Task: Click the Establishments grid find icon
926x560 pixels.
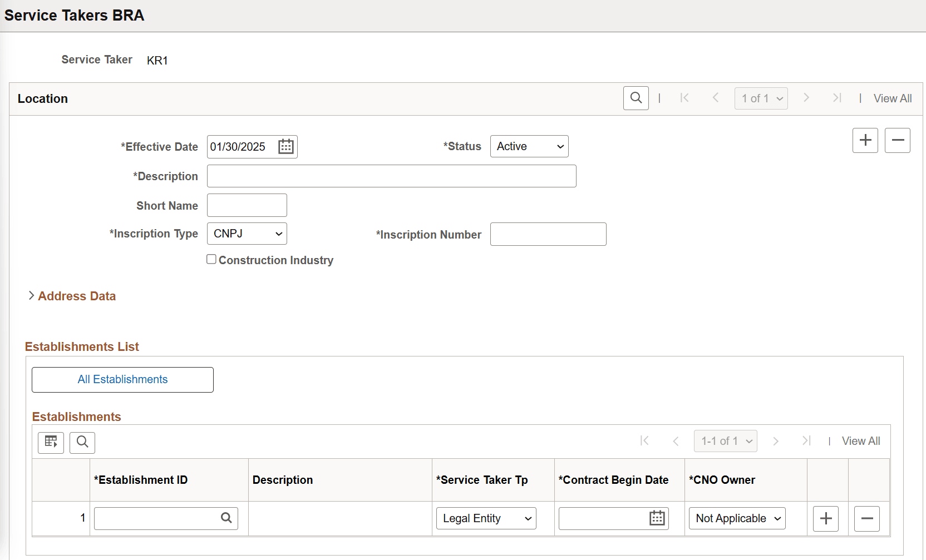Action: tap(82, 443)
